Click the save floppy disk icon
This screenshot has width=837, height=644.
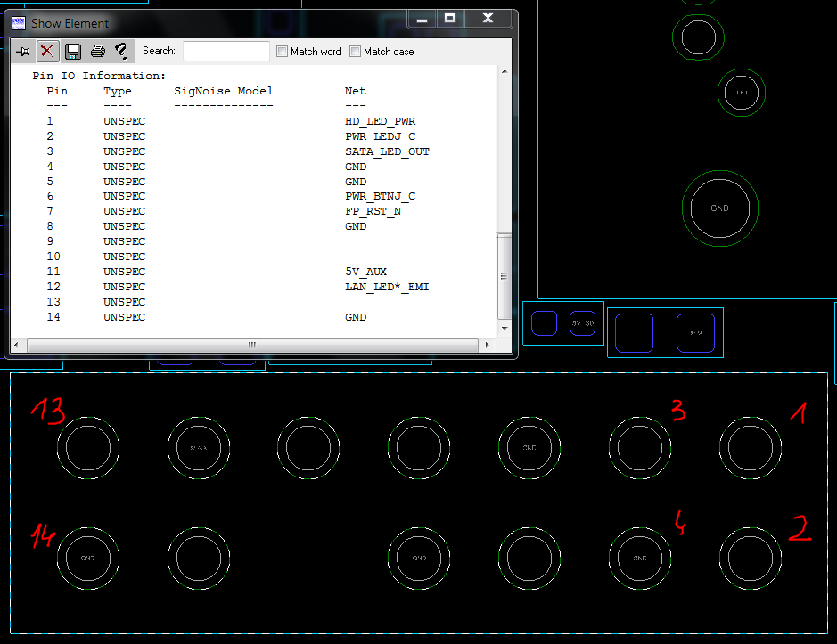(72, 52)
